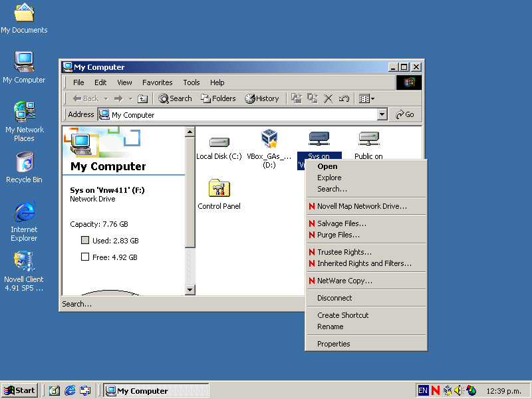Select Salvage Files... from the context menu
532x399 pixels.
(366, 223)
